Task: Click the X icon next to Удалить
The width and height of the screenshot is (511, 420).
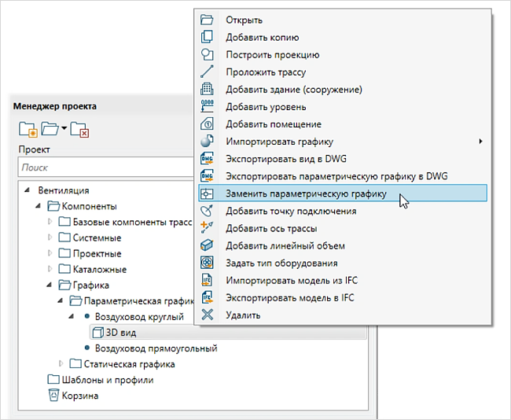Action: pos(208,315)
